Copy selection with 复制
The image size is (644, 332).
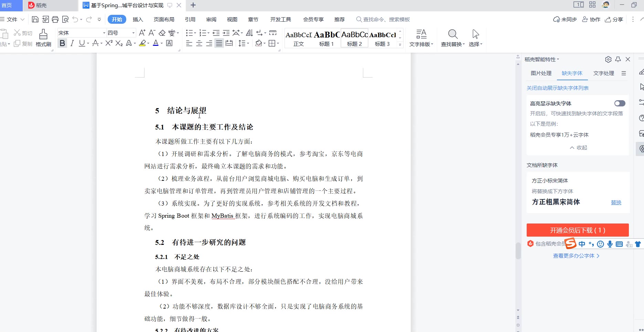point(23,43)
